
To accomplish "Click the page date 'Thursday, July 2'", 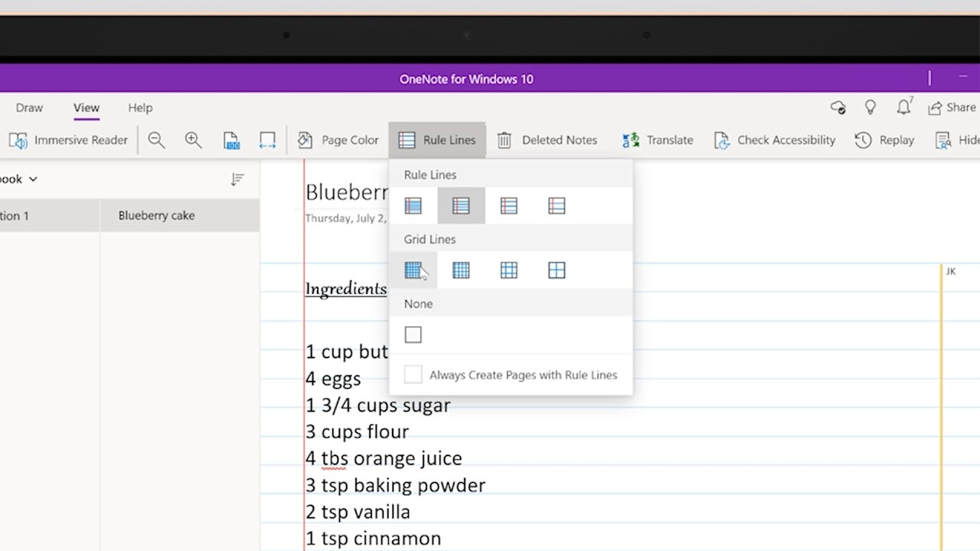I will click(x=346, y=219).
